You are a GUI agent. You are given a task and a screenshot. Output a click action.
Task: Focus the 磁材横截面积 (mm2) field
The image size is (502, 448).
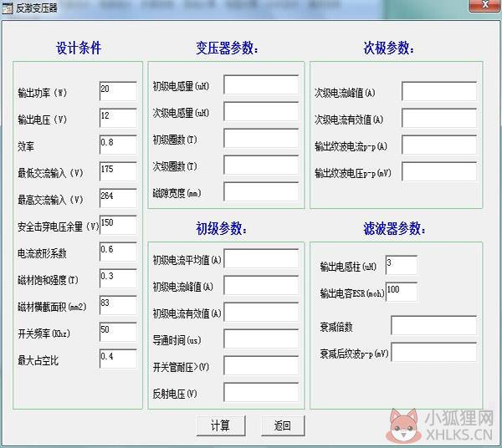pyautogui.click(x=118, y=305)
